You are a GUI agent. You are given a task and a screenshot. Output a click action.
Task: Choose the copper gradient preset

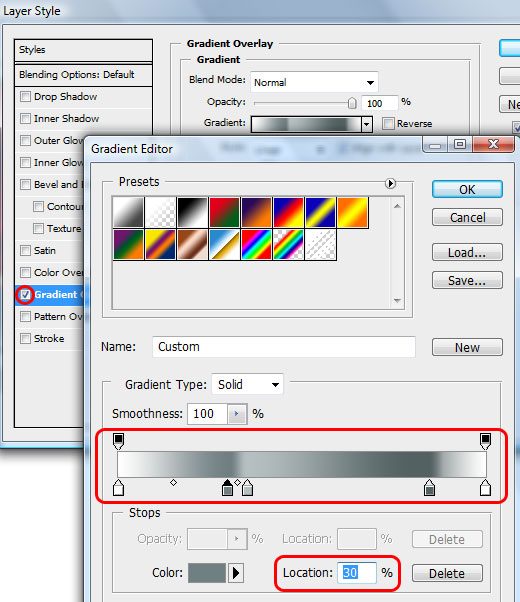tap(192, 245)
